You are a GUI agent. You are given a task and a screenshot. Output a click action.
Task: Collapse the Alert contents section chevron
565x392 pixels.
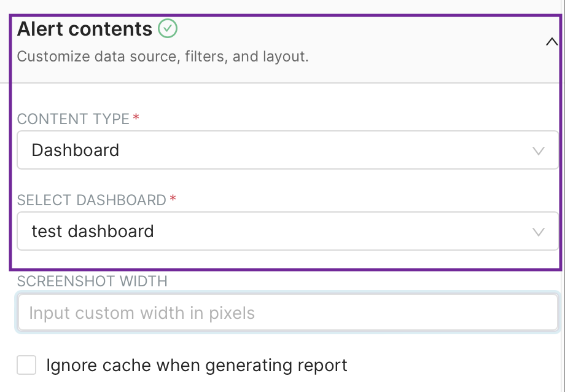click(551, 42)
